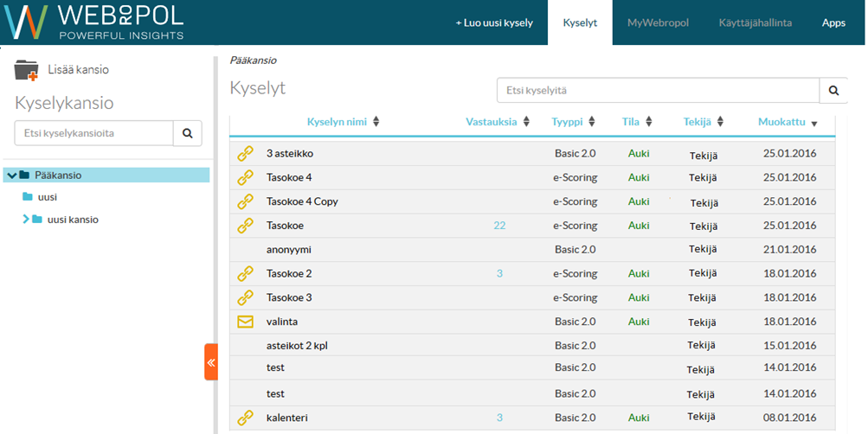Click the uusi kansio folder icon
This screenshot has height=434, width=868.
tap(37, 220)
